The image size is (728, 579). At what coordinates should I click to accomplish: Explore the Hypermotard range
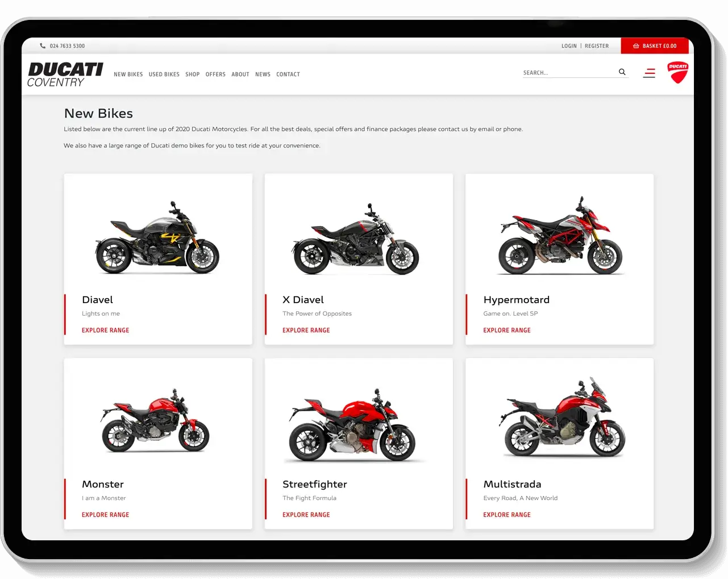click(507, 330)
